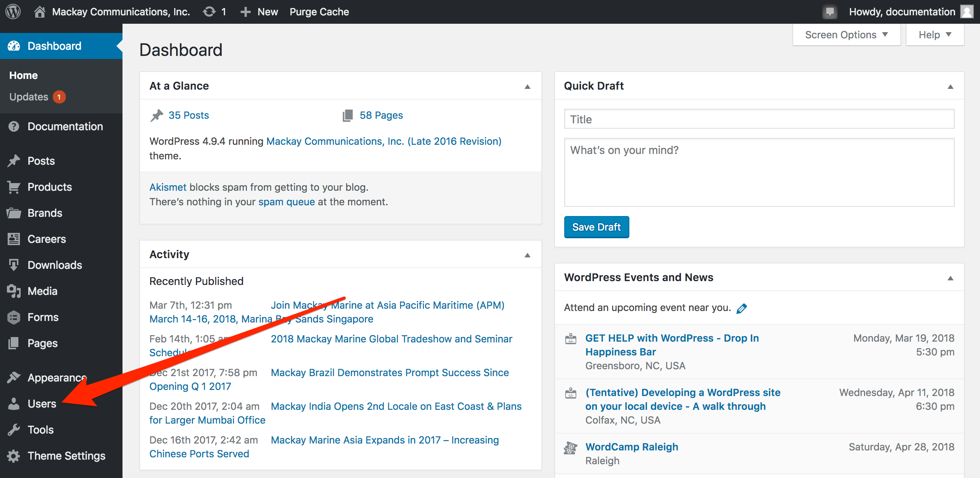
Task: Click the user avatar in admin bar
Action: click(x=967, y=12)
